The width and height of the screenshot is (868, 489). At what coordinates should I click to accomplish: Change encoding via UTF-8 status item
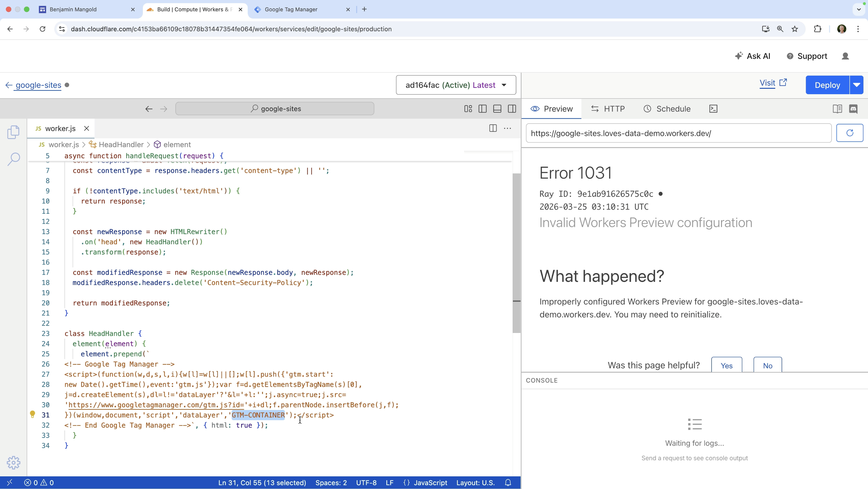[x=366, y=483]
